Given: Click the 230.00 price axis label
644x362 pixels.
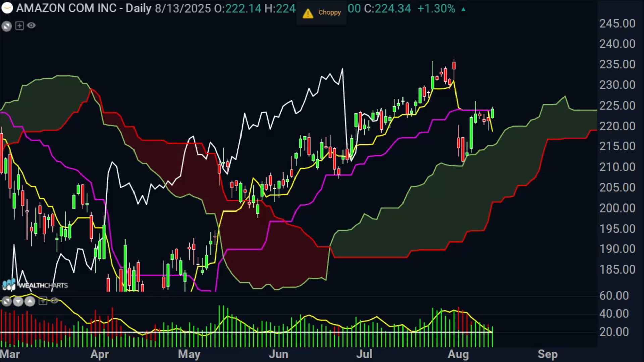Looking at the screenshot, I should pos(617,85).
